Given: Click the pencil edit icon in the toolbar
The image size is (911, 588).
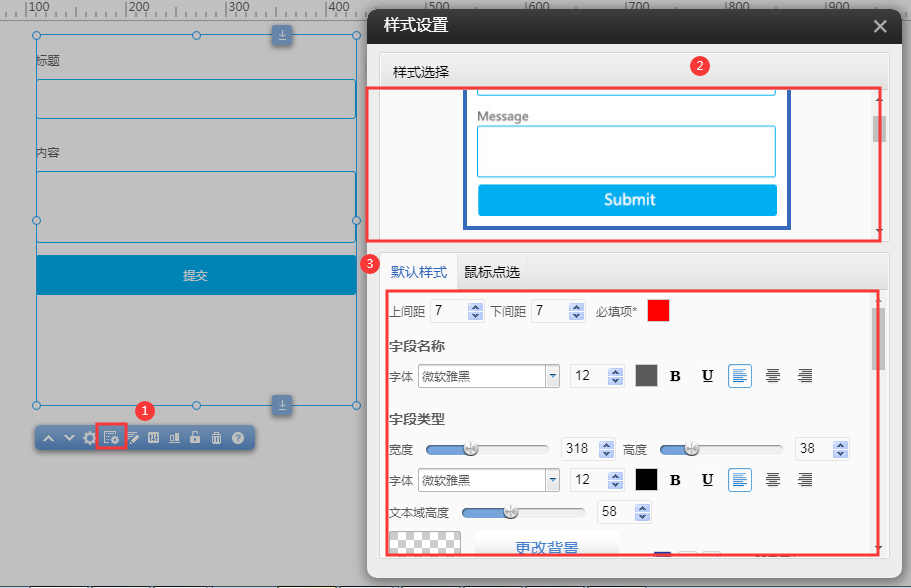Looking at the screenshot, I should 133,438.
